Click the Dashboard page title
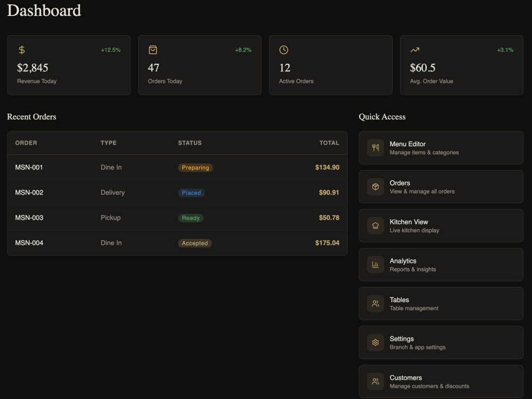Screen dimensions: 532x399 (44, 10)
